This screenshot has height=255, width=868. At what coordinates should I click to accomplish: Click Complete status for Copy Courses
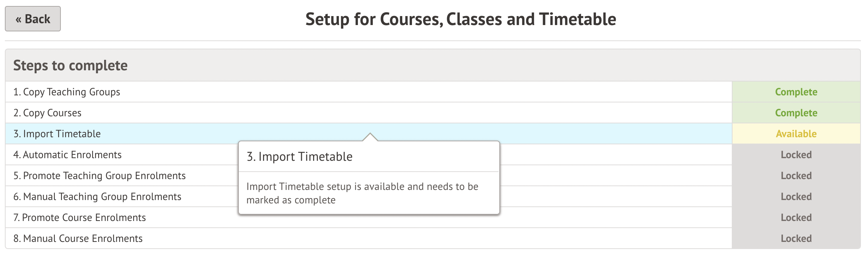[796, 113]
